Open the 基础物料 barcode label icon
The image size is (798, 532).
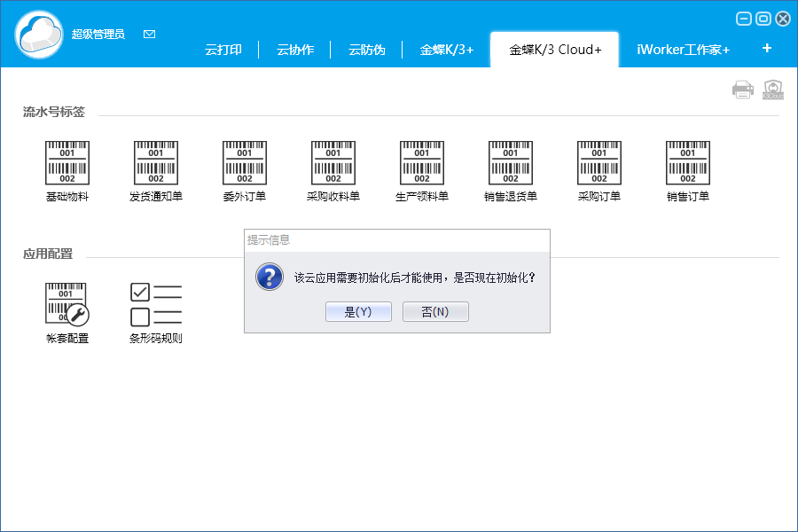pyautogui.click(x=67, y=163)
